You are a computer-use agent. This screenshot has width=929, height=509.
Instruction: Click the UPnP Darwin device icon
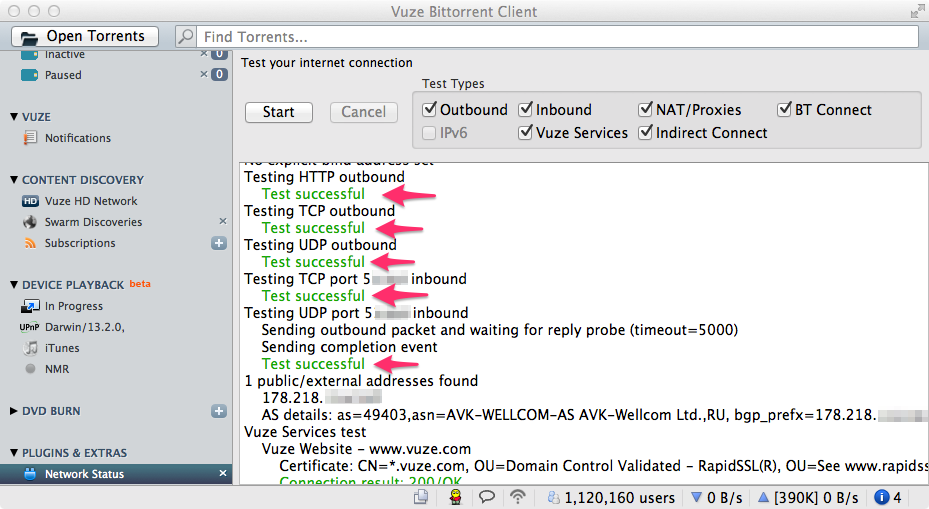pos(29,327)
